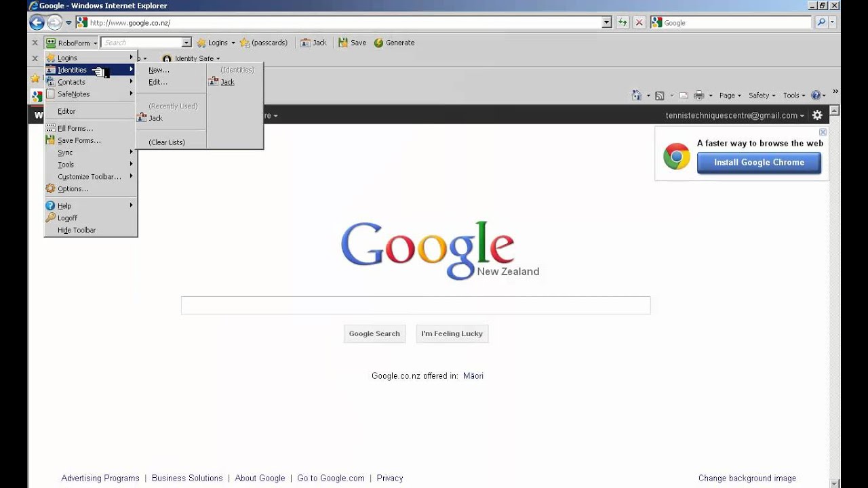The width and height of the screenshot is (868, 488).
Task: Choose Logoff from the RoboForm menu
Action: 91,218
